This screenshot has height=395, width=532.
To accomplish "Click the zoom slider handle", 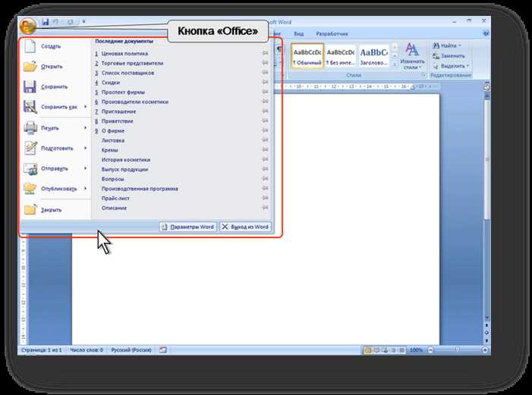I will 458,350.
